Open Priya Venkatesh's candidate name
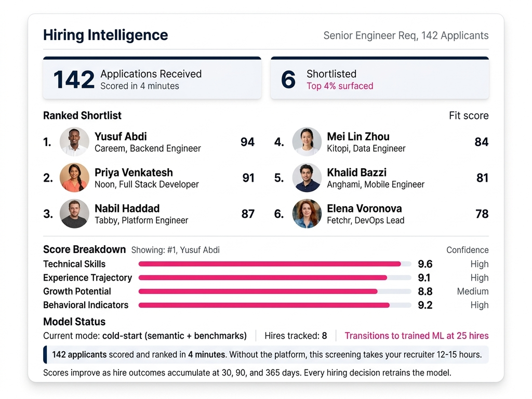The height and width of the screenshot is (399, 532). [134, 172]
